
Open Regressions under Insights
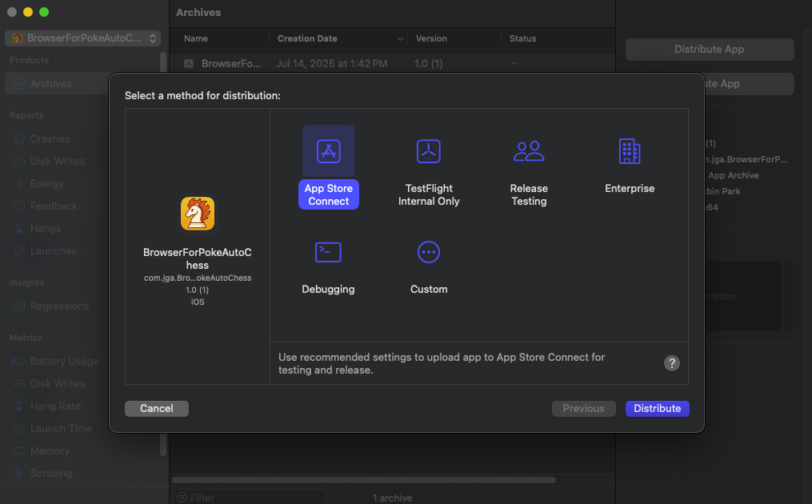[59, 306]
